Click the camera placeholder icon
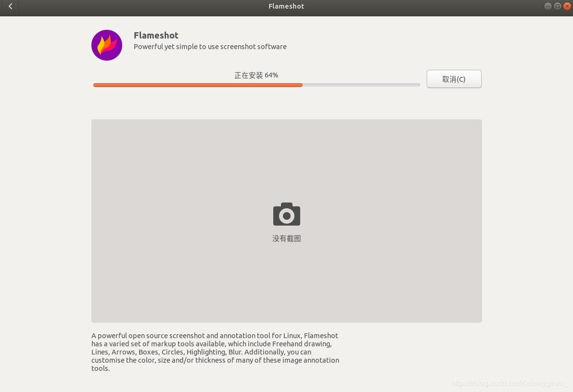Viewport: 573px width, 392px height. tap(287, 214)
